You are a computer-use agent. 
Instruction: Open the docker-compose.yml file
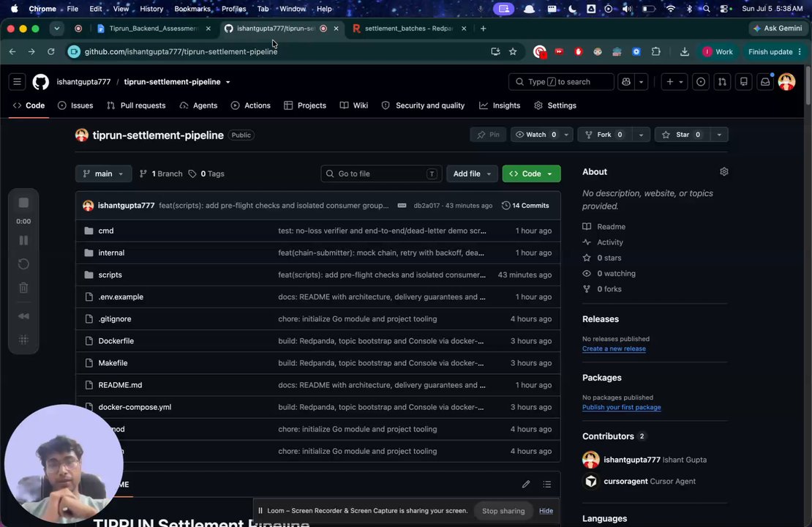(x=135, y=407)
